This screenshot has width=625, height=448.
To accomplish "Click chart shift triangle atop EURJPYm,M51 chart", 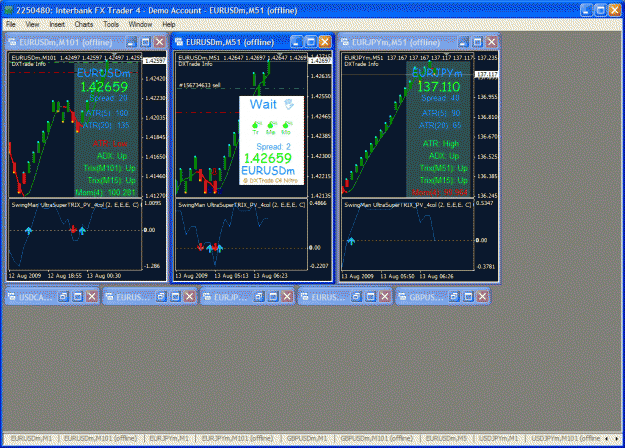I will pyautogui.click(x=446, y=54).
